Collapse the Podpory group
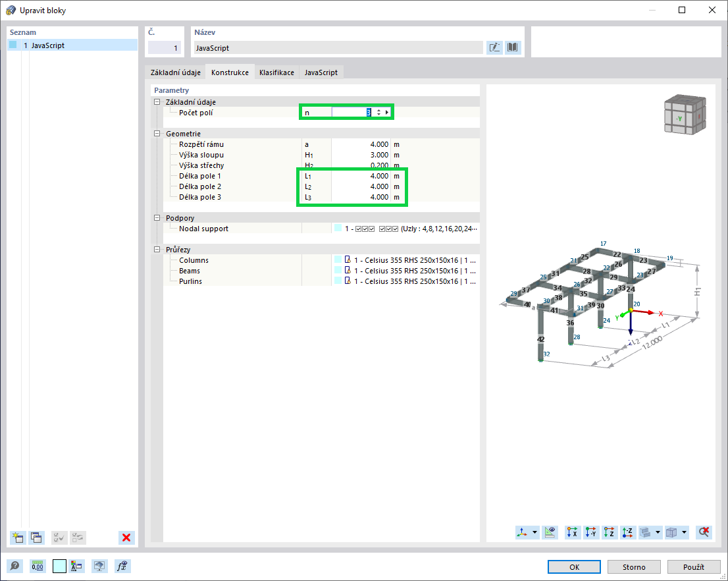Viewport: 728px width, 581px height. 157,217
